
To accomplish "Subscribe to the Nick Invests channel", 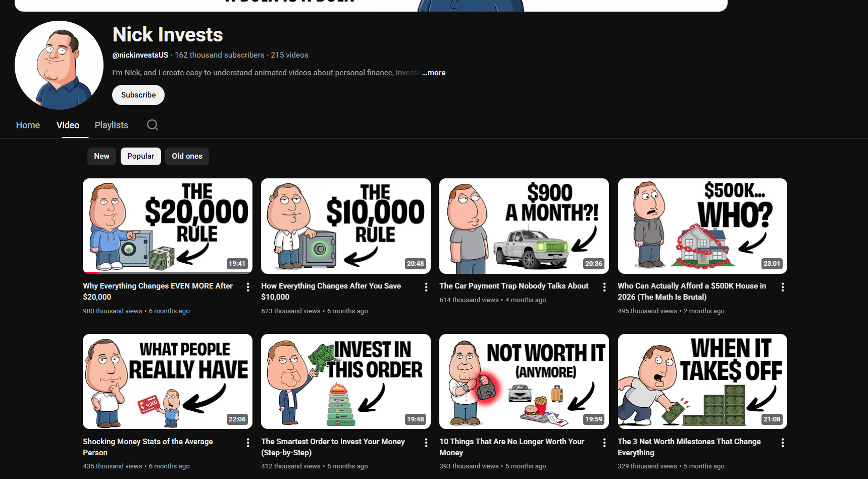I will (138, 95).
